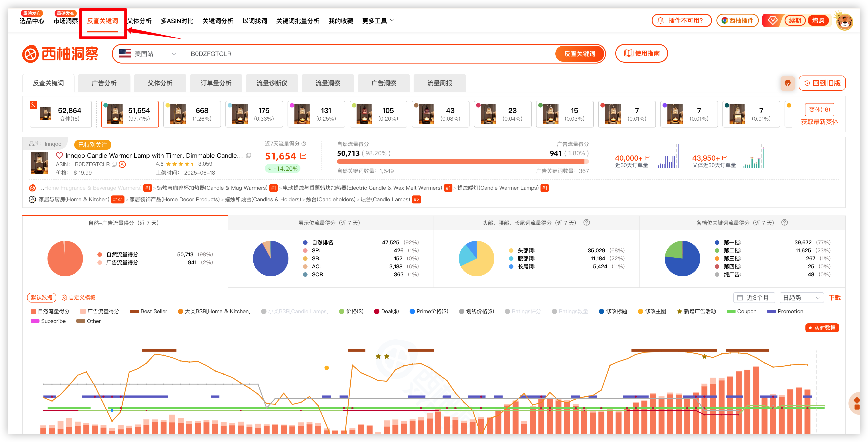This screenshot has width=868, height=442.
Task: Click 获取最新变体 link
Action: 819,122
